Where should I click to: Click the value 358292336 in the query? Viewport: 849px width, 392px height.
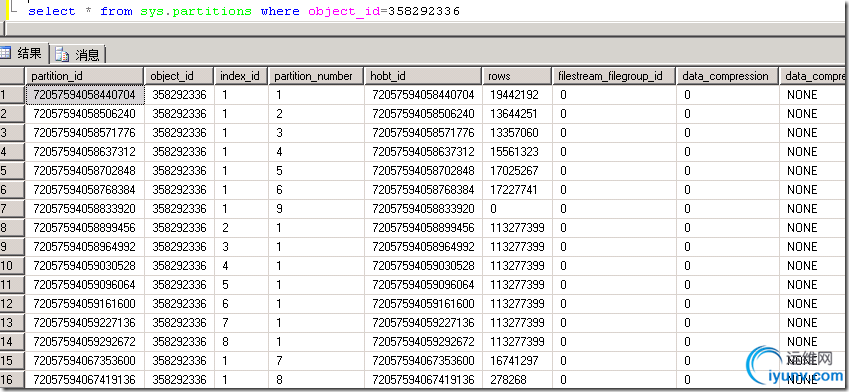(x=424, y=11)
